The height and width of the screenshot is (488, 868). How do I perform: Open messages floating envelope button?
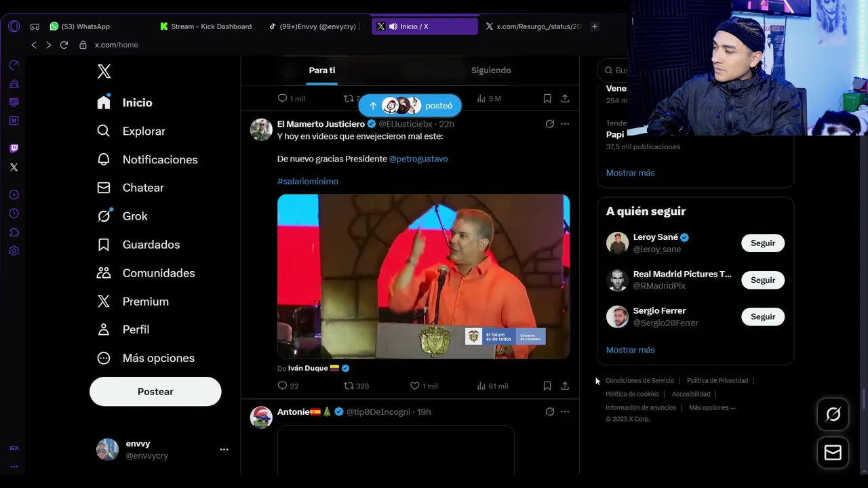(833, 453)
